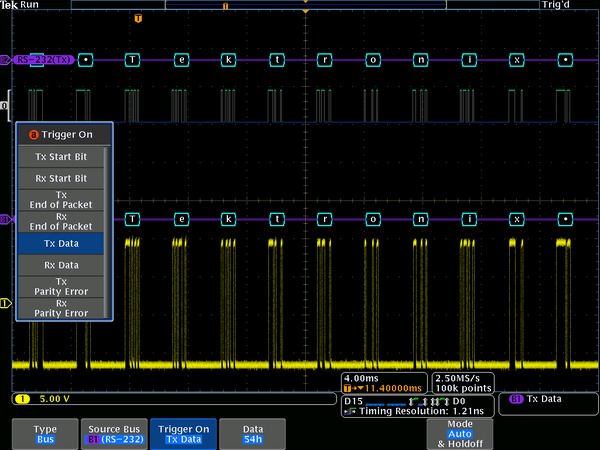Viewport: 600px width, 450px height.
Task: Click the decoded 'T' character box on upper bus
Action: coord(132,60)
